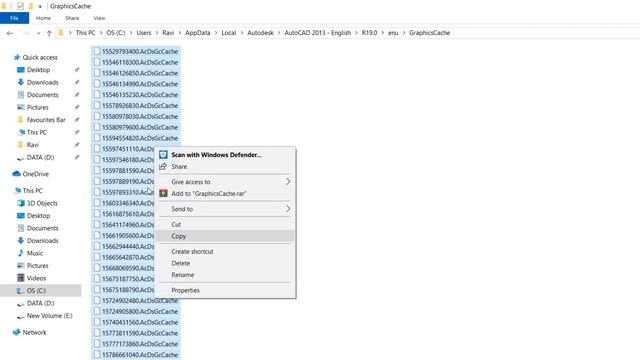Select Ravi in Quick access
The image size is (640, 360).
(x=33, y=145)
